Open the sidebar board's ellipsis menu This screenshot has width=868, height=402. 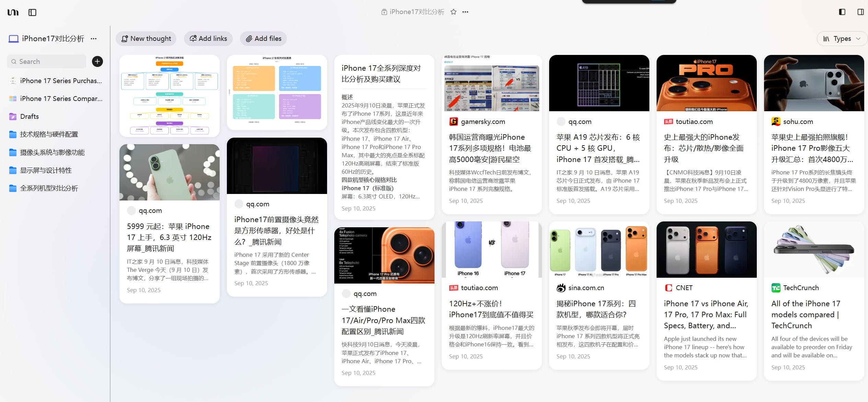tap(93, 39)
